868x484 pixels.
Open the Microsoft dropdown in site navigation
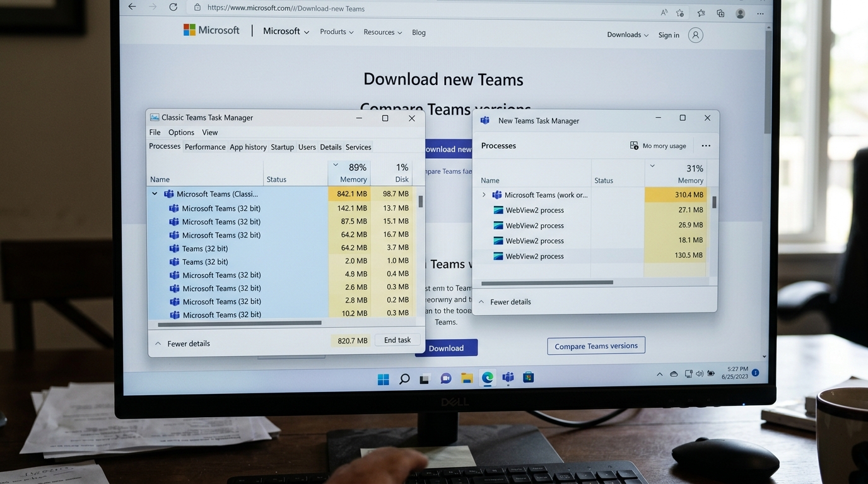(x=286, y=31)
